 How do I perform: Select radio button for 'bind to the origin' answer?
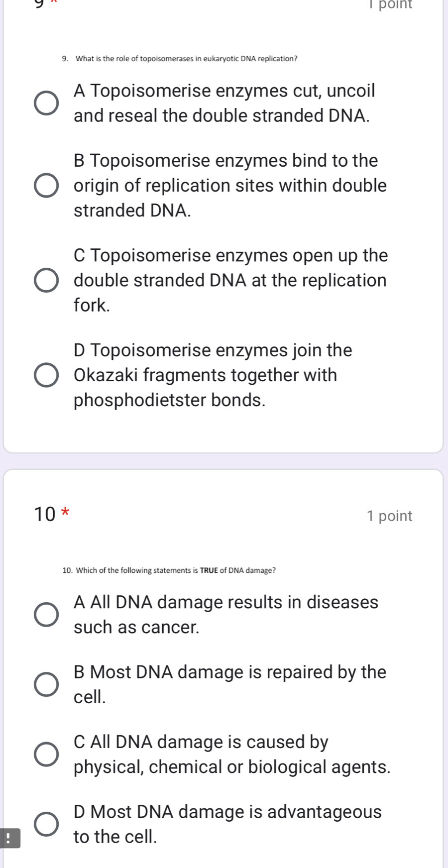click(x=46, y=186)
